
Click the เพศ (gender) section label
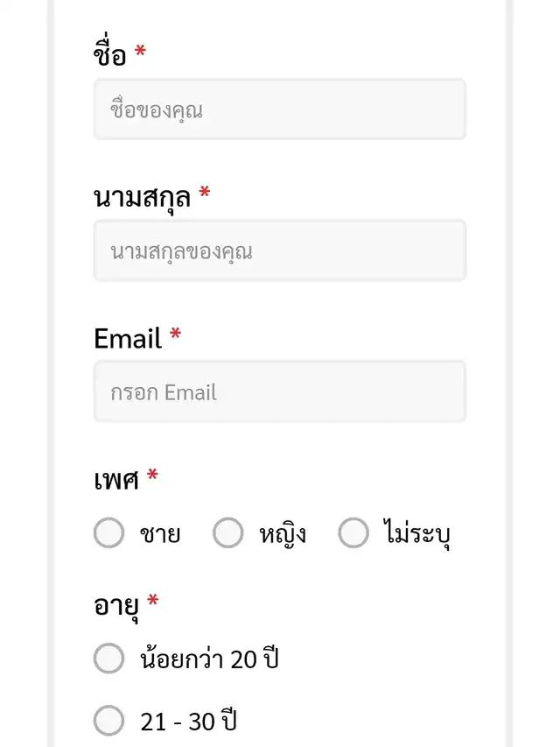116,479
